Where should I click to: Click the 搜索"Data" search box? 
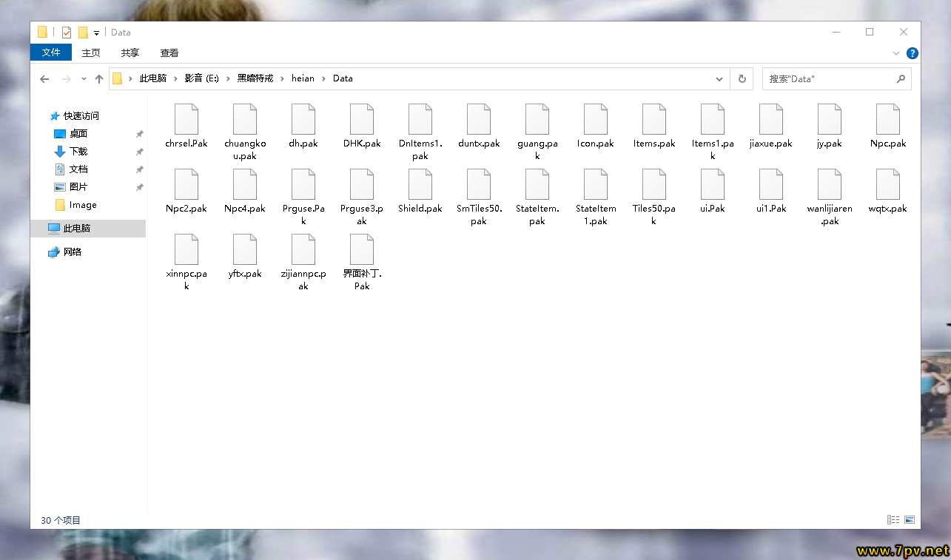[829, 78]
